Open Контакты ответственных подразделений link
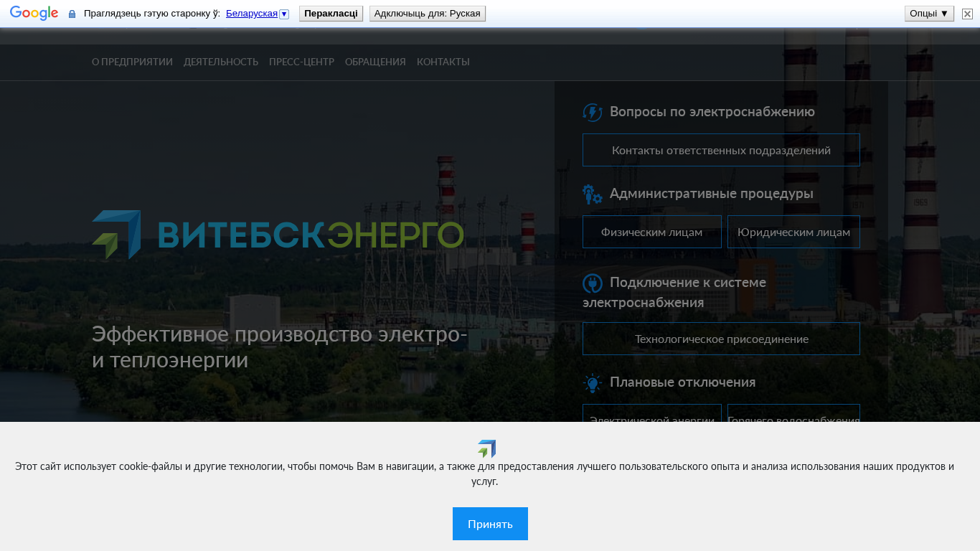980x551 pixels. (x=721, y=150)
